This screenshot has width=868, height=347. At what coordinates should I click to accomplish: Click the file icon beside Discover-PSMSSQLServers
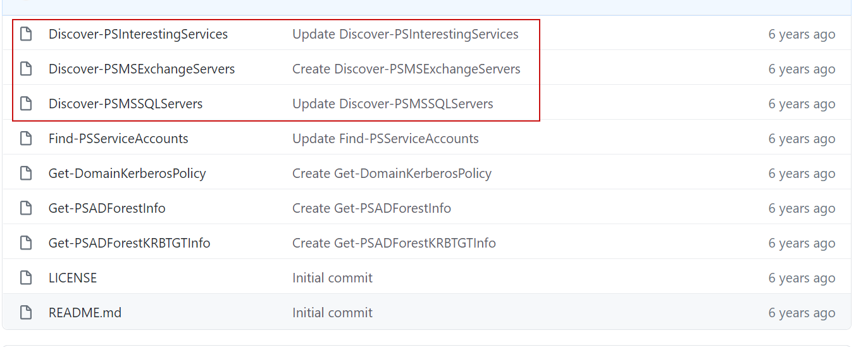coord(26,104)
